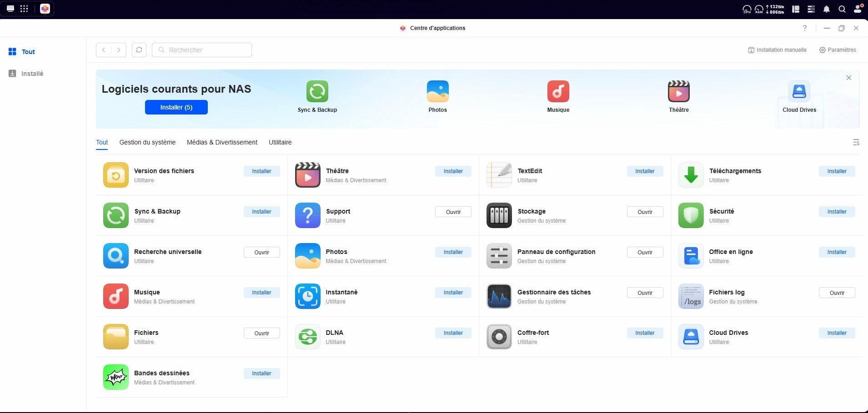
Task: Click the refresh icon in the toolbar
Action: click(x=139, y=50)
